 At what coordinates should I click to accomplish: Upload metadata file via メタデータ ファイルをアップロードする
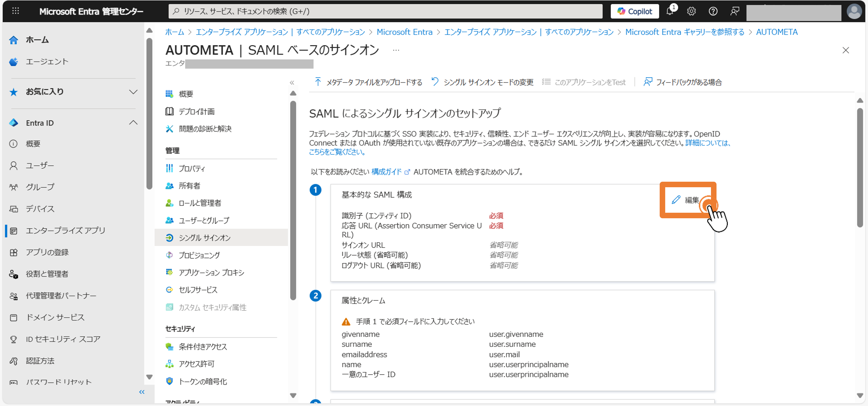(368, 82)
